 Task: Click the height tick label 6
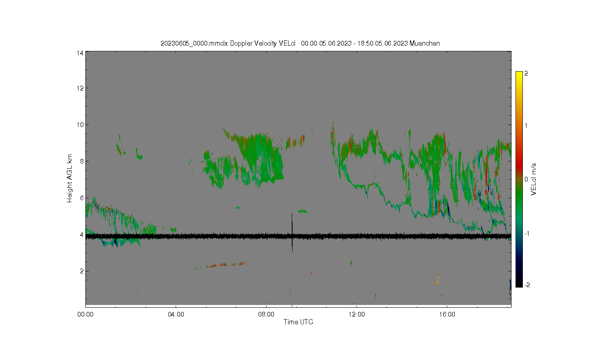click(x=82, y=198)
